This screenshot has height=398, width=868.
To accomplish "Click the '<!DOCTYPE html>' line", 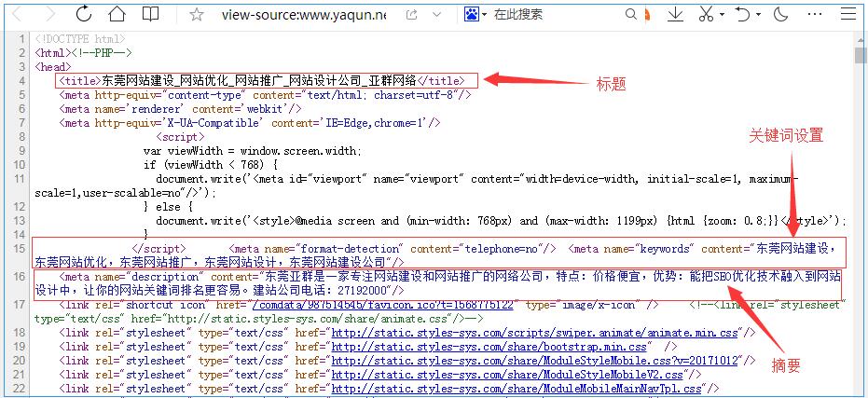I will pos(80,39).
